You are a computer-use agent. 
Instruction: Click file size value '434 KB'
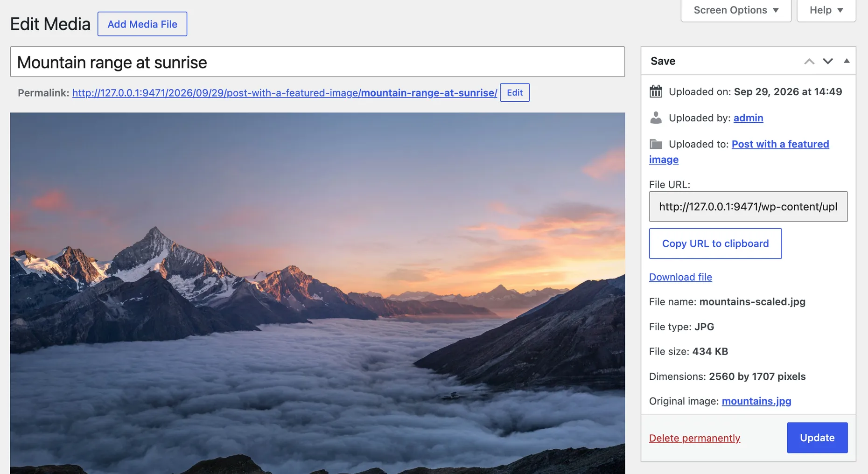tap(710, 351)
